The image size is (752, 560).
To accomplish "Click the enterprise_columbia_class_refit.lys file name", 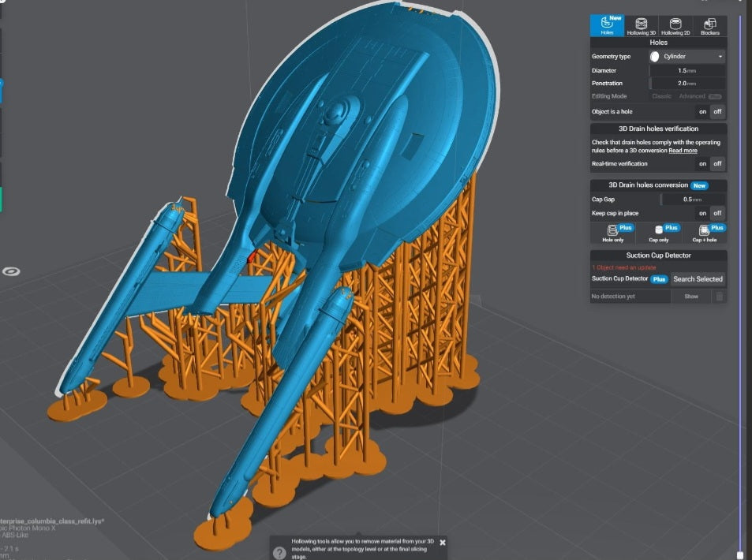I will (x=52, y=521).
